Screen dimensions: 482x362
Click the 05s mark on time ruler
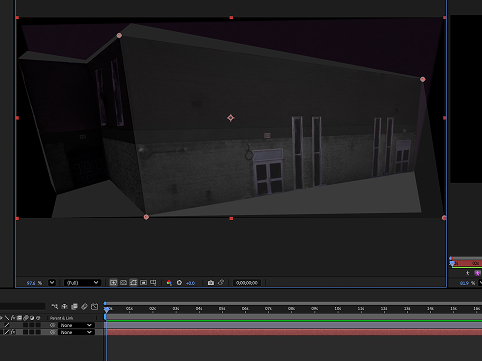222,309
